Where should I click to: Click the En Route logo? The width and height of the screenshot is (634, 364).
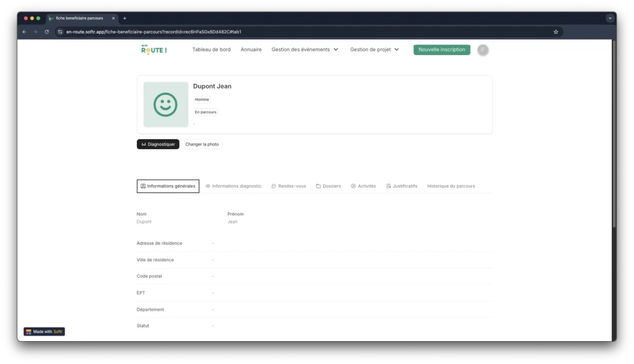[154, 50]
